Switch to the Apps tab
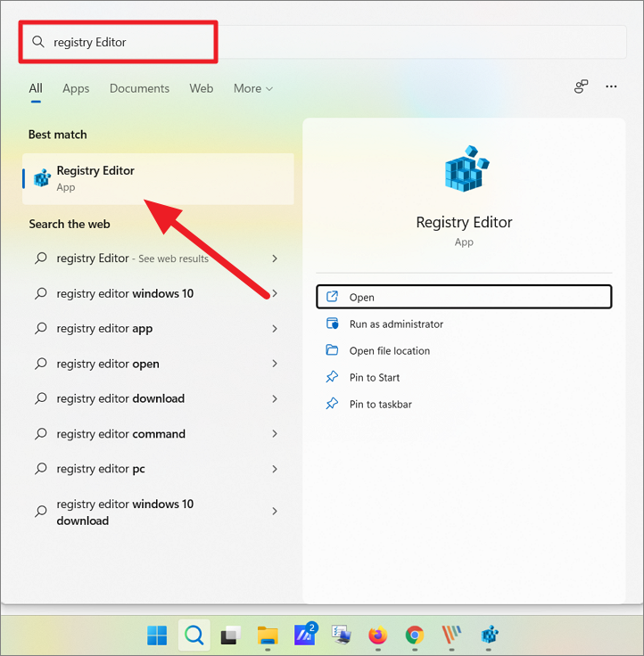This screenshot has width=644, height=656. click(76, 88)
